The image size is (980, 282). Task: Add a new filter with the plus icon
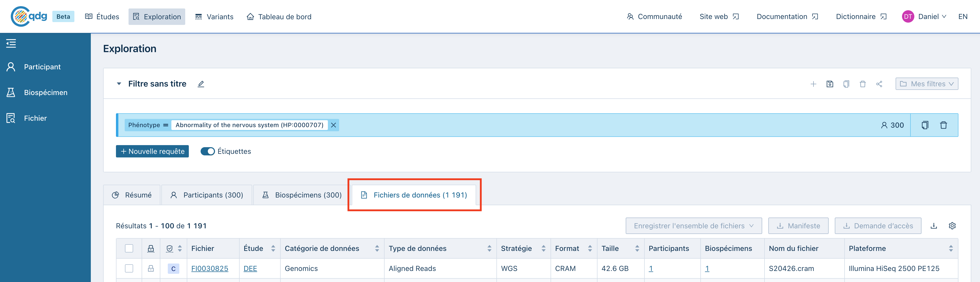[813, 84]
